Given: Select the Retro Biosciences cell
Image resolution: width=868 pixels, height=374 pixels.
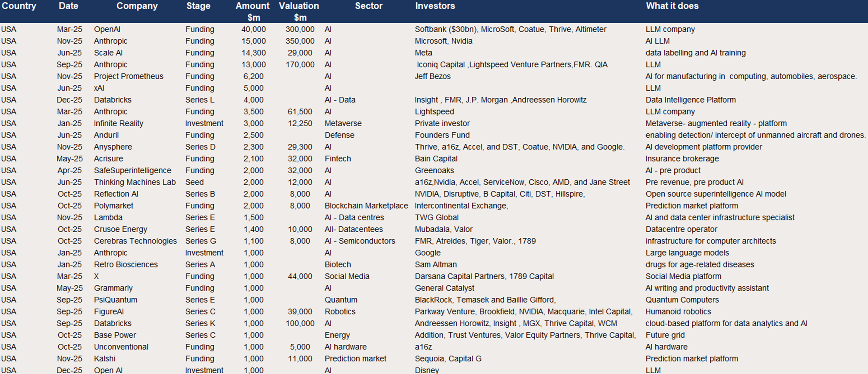Looking at the screenshot, I should click(126, 265).
